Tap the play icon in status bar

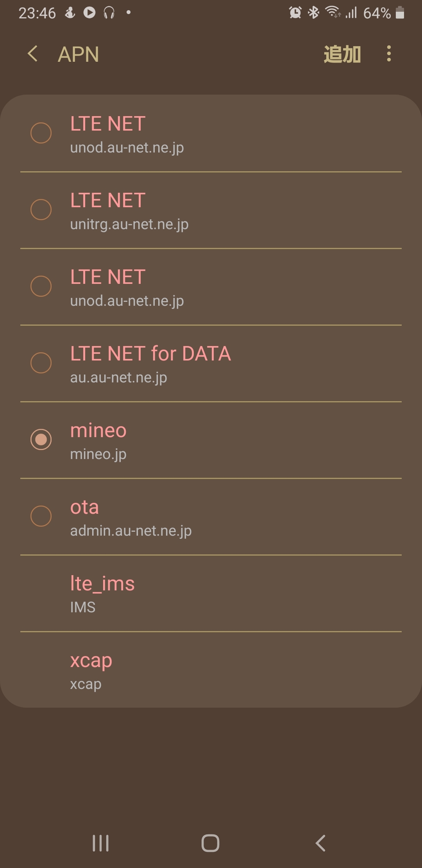(x=89, y=13)
